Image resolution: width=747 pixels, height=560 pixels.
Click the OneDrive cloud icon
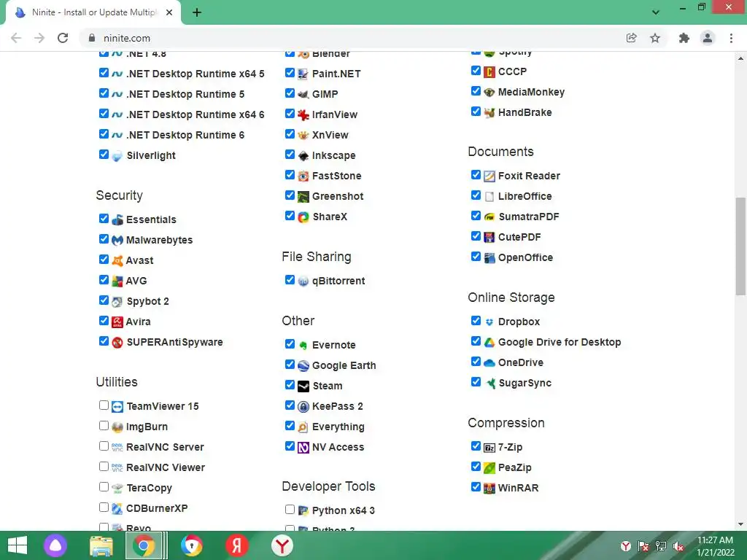(489, 363)
